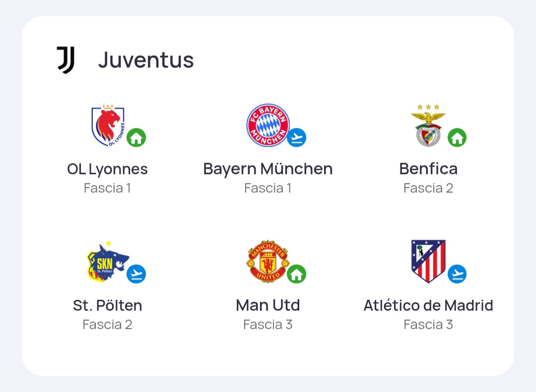Click home badge beside OL Lyonnes
Image resolution: width=536 pixels, height=392 pixels.
(x=136, y=137)
